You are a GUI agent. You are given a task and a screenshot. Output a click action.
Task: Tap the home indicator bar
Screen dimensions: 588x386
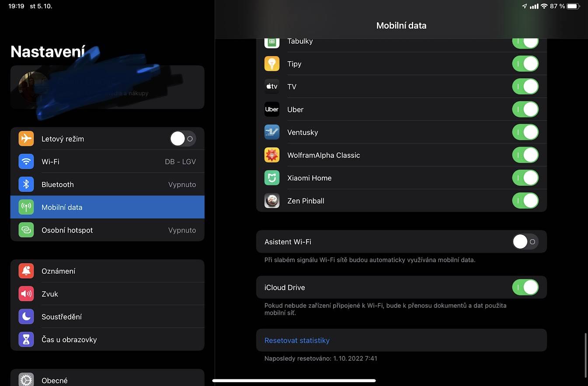pos(294,381)
